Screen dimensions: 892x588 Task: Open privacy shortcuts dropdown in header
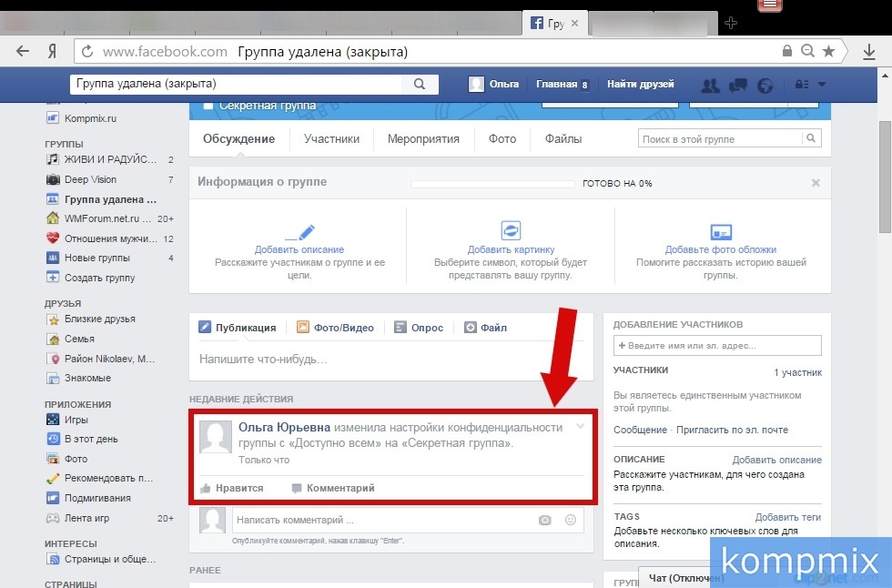point(810,85)
